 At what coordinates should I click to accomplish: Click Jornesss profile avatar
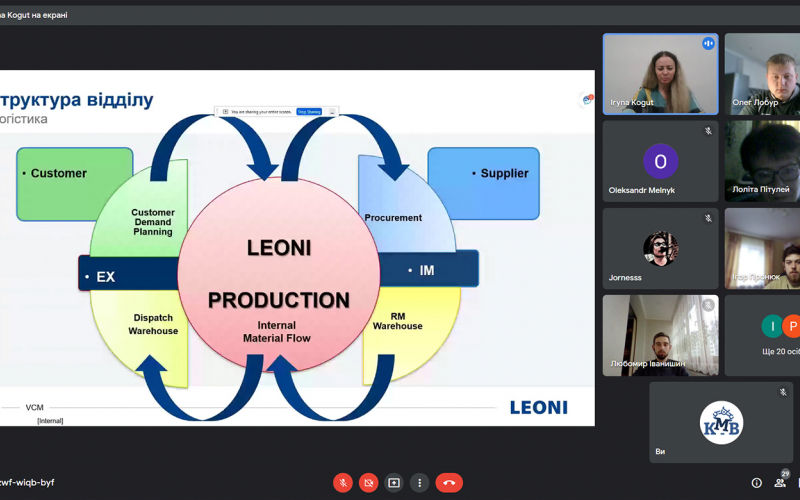(x=661, y=248)
